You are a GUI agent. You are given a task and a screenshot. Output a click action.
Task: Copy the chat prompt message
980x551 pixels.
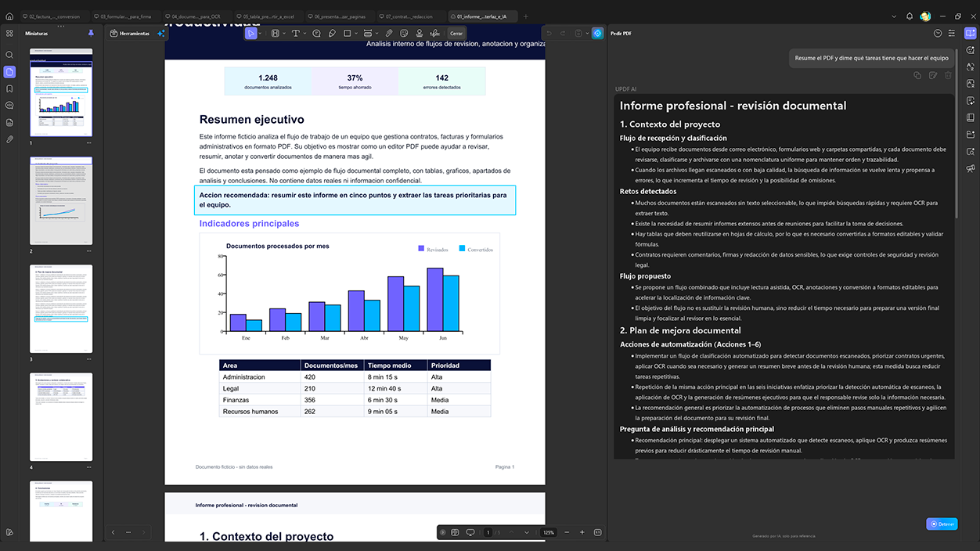(917, 75)
